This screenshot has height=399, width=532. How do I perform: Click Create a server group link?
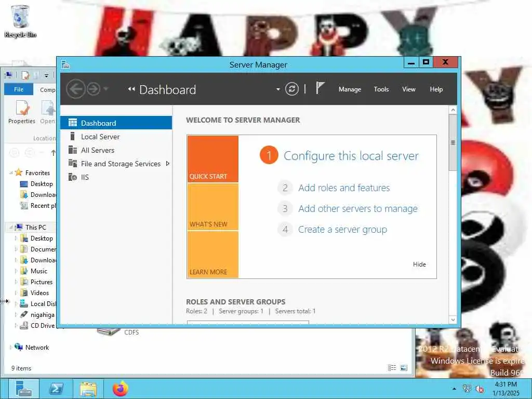pyautogui.click(x=342, y=229)
